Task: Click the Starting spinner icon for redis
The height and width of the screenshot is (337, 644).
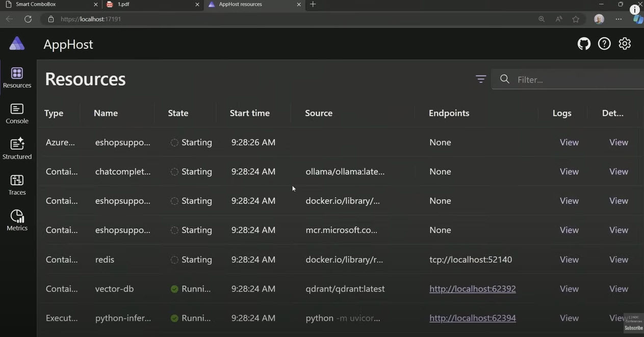Action: click(174, 260)
